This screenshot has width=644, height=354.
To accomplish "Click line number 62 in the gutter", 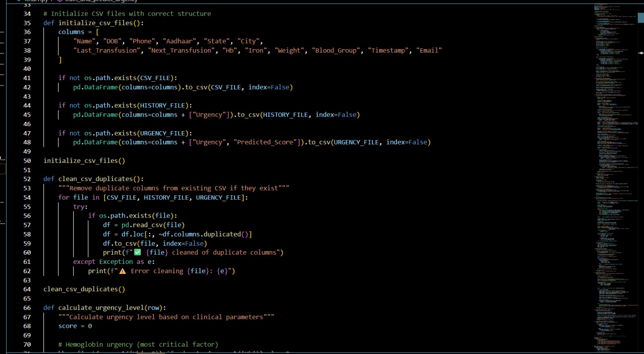I will [27, 271].
